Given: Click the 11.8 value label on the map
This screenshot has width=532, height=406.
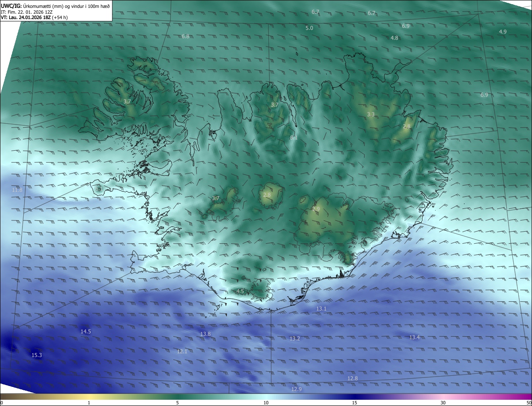Looking at the screenshot, I should pos(17,190).
